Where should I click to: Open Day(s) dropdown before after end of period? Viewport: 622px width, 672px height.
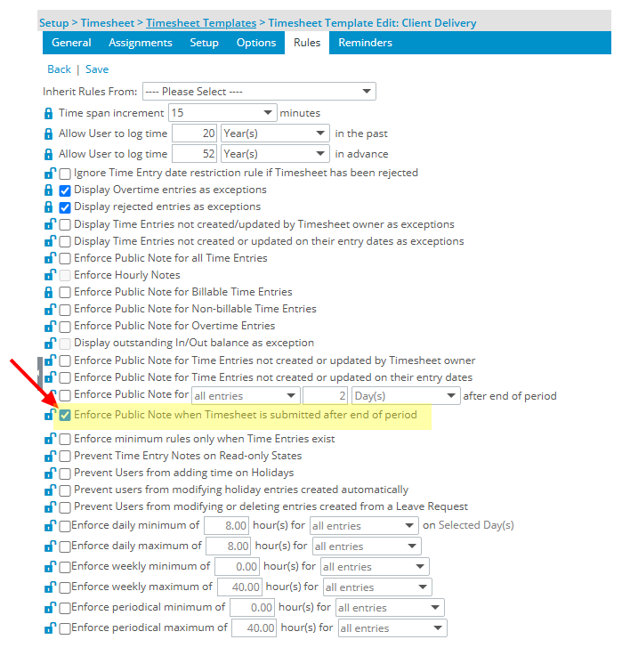coord(406,396)
